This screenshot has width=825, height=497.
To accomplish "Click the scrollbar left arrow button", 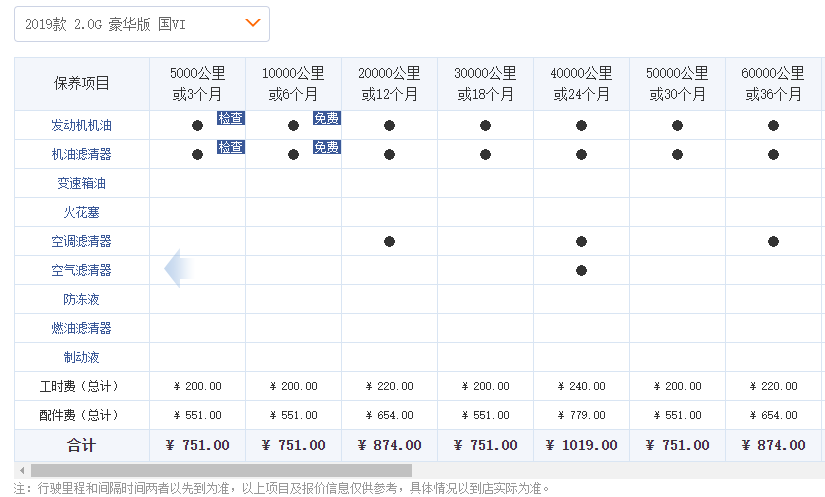I will (22, 470).
